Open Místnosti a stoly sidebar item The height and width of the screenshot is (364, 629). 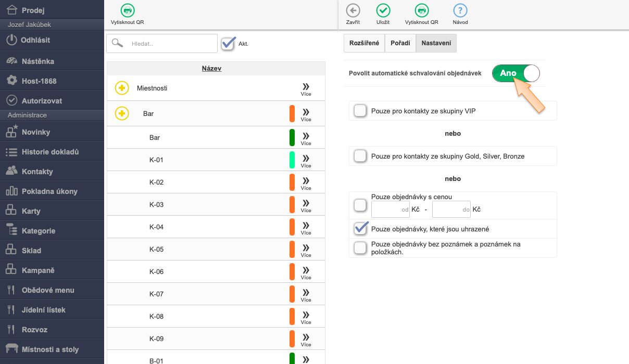tap(50, 349)
